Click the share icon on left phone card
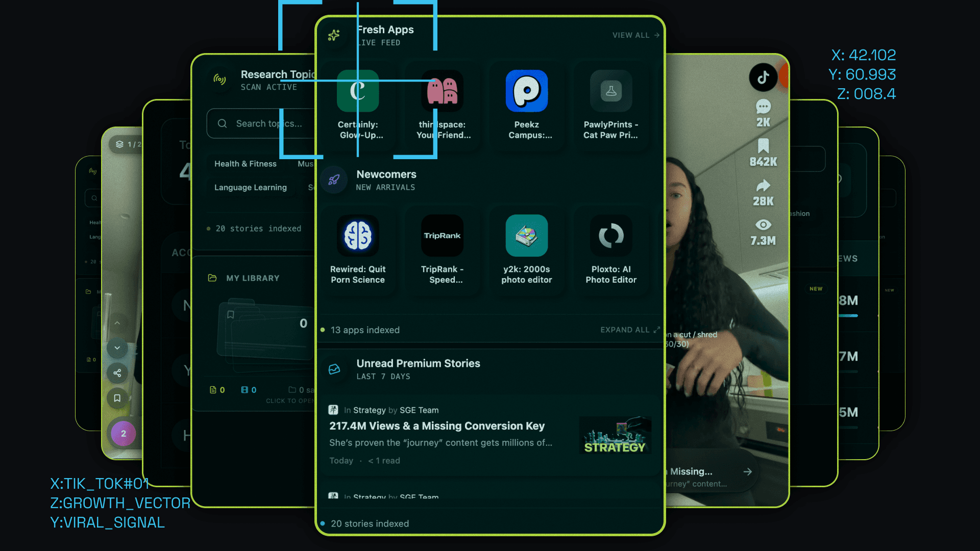Image resolution: width=980 pixels, height=551 pixels. (x=117, y=373)
